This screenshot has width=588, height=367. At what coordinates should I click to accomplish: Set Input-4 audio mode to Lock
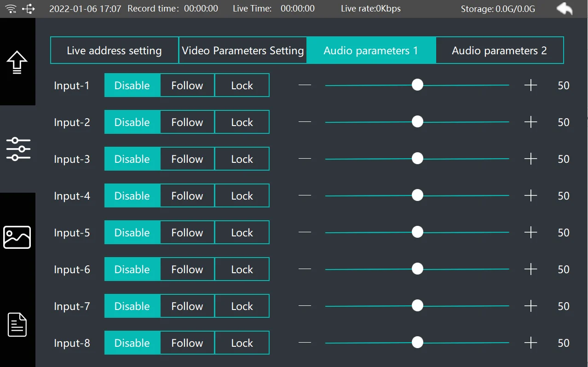point(242,195)
